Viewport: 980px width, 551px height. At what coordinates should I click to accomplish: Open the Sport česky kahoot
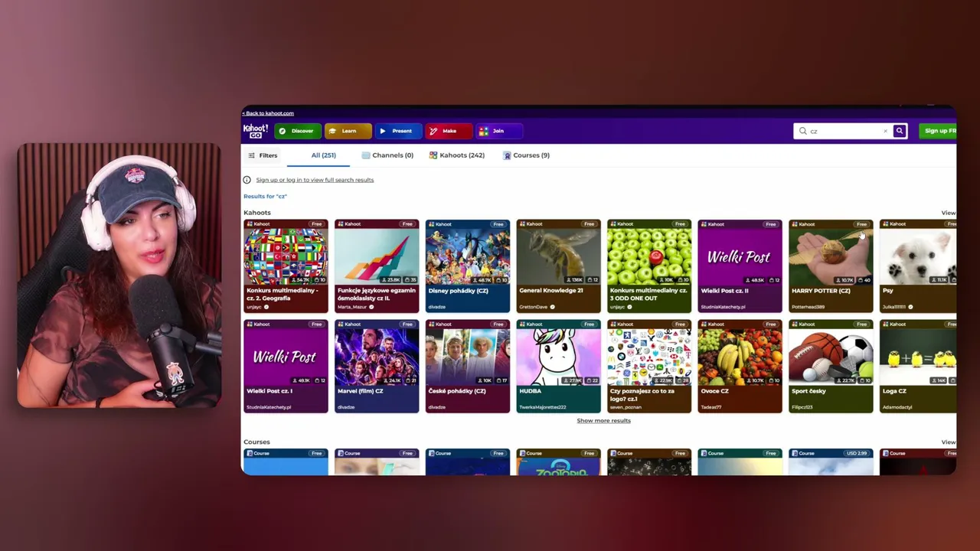[831, 367]
